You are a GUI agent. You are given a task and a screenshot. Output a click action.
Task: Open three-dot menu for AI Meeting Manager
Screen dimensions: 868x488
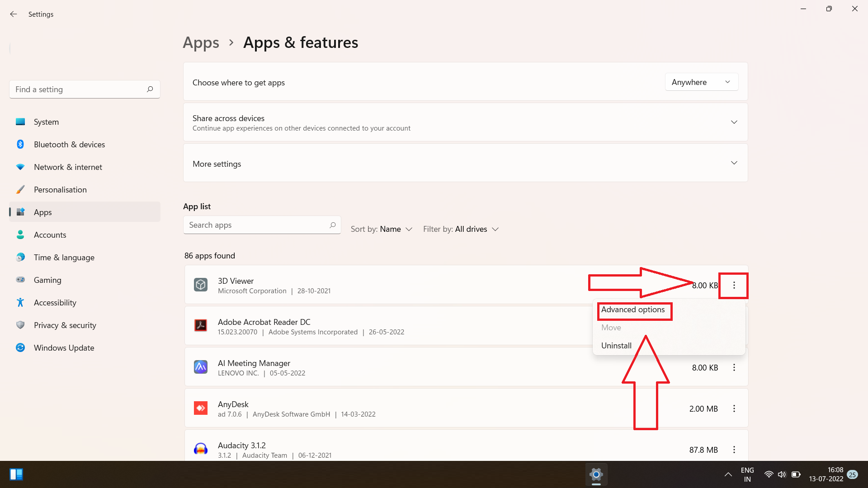click(734, 368)
